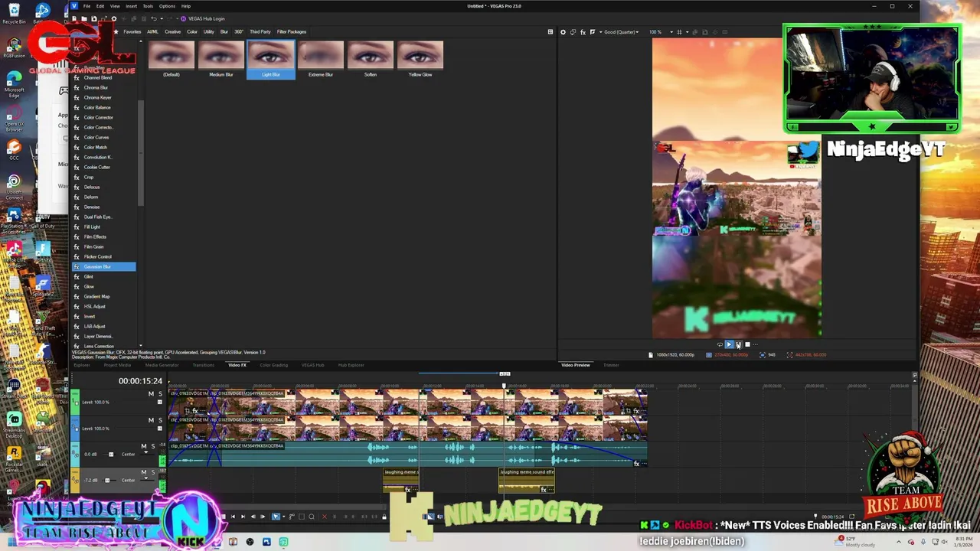Click the effects list scroll-down arrow
Viewport: 980px width, 551px height.
click(x=141, y=345)
